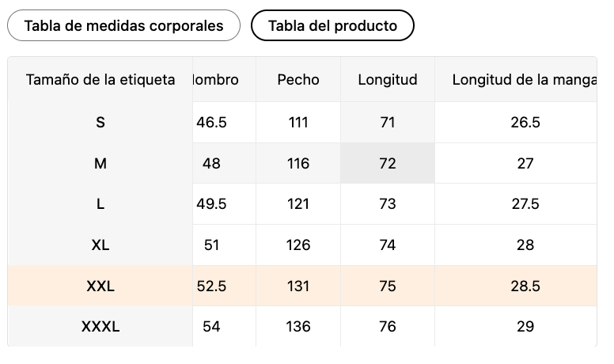Image resolution: width=614 pixels, height=364 pixels.
Task: Select the XL size row label
Action: 100,245
